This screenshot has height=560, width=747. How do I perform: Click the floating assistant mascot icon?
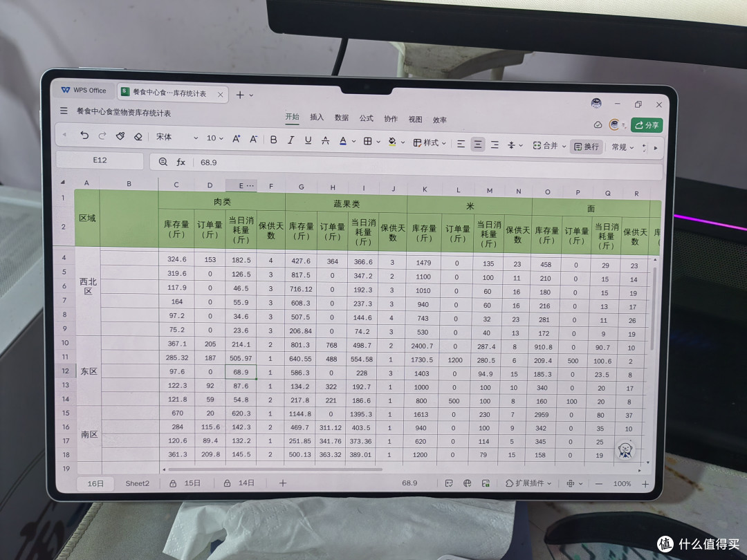coord(625,449)
